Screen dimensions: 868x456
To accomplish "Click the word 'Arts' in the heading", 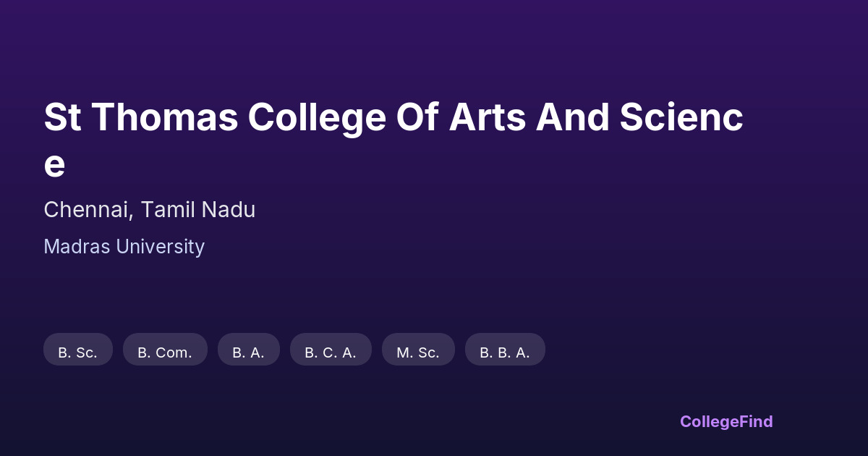I will tap(487, 118).
